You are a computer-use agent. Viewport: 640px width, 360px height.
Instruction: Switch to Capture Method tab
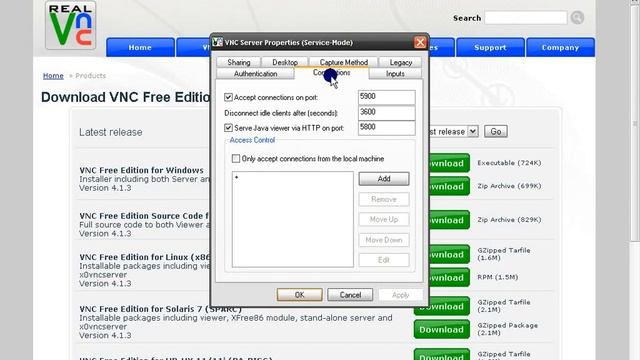[x=344, y=62]
